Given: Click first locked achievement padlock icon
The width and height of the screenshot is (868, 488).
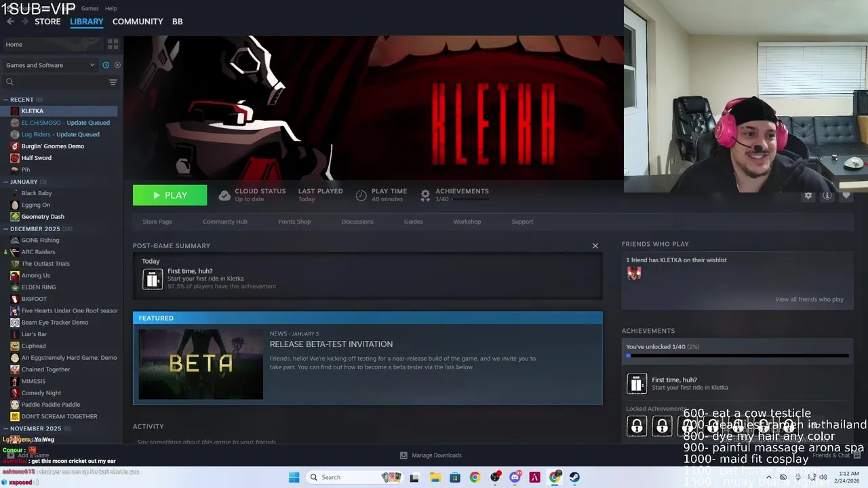Looking at the screenshot, I should click(637, 426).
